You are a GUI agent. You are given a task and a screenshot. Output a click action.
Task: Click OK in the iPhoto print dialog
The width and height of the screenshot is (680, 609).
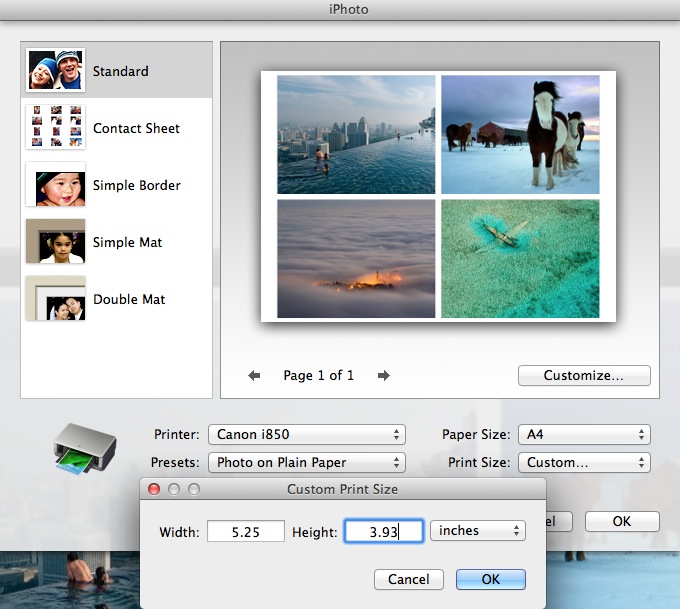pyautogui.click(x=622, y=521)
